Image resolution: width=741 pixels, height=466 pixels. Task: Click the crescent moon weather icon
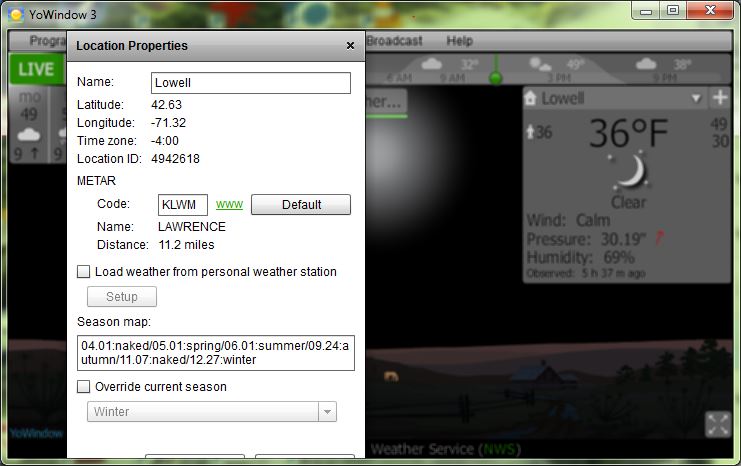point(629,173)
